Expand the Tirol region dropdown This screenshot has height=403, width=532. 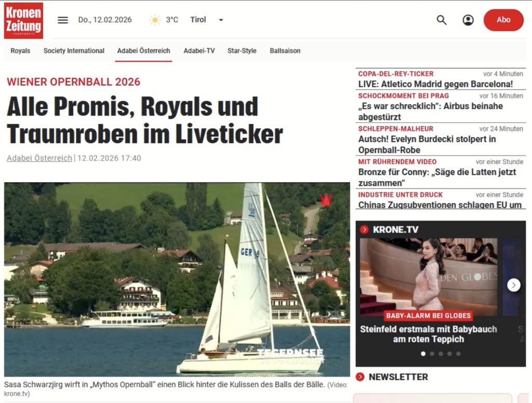(x=221, y=20)
